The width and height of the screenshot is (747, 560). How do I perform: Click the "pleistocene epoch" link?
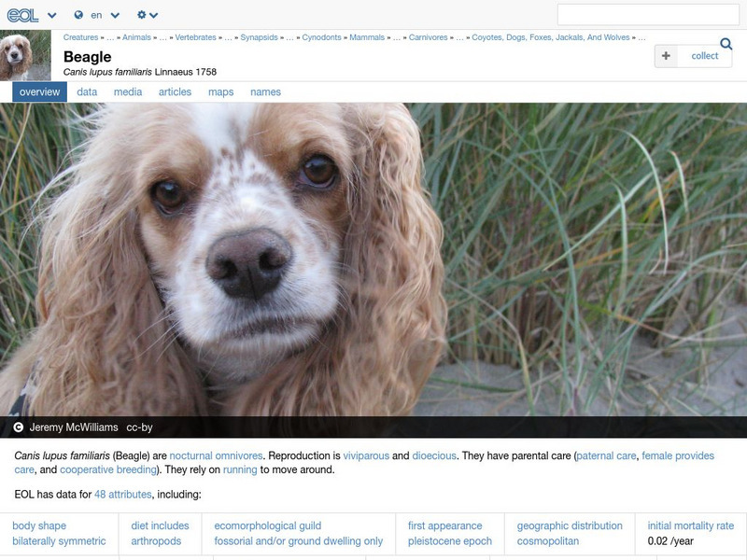[x=449, y=539]
